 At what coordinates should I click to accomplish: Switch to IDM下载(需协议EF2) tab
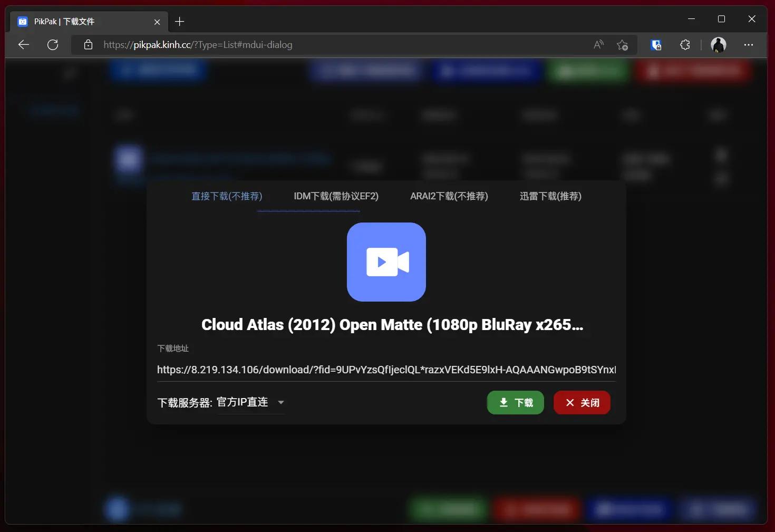[336, 196]
